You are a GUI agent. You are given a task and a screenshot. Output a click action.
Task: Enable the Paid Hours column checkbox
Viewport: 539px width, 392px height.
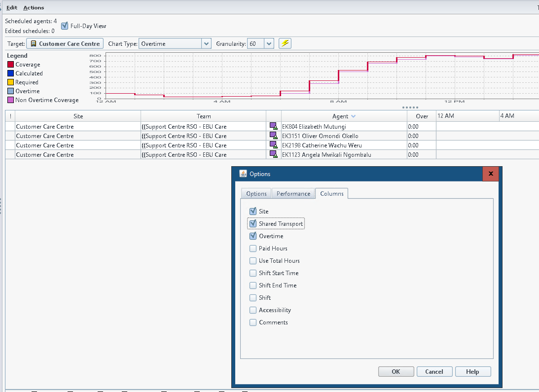click(x=253, y=249)
